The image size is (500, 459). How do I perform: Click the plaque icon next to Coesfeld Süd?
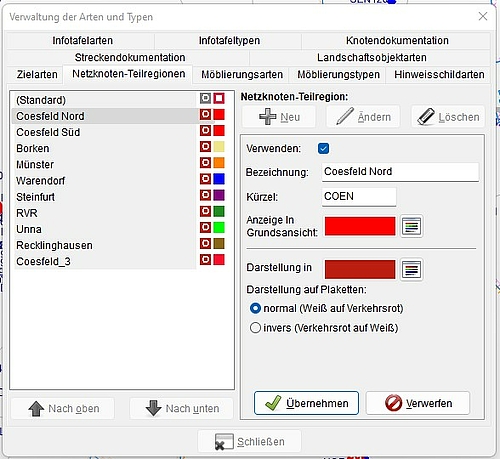205,130
